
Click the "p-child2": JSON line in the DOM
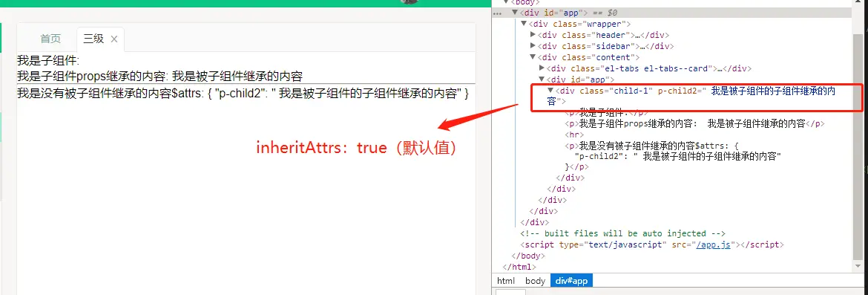677,157
